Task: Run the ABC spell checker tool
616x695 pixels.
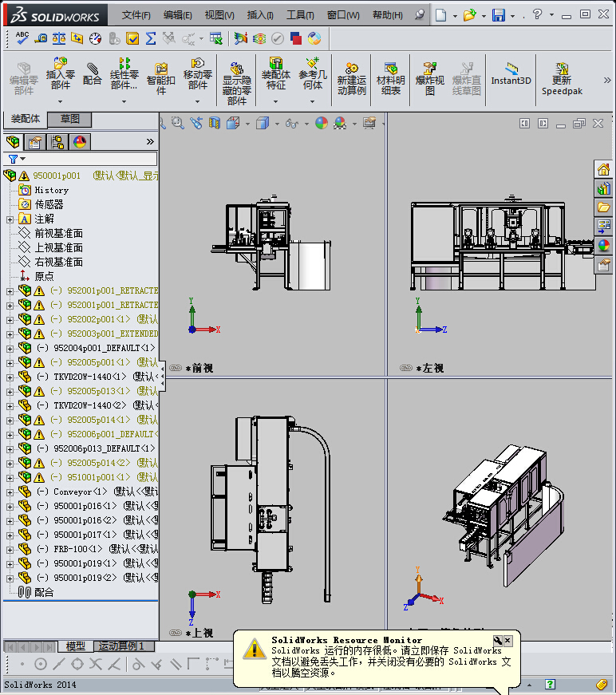Action: [x=22, y=38]
